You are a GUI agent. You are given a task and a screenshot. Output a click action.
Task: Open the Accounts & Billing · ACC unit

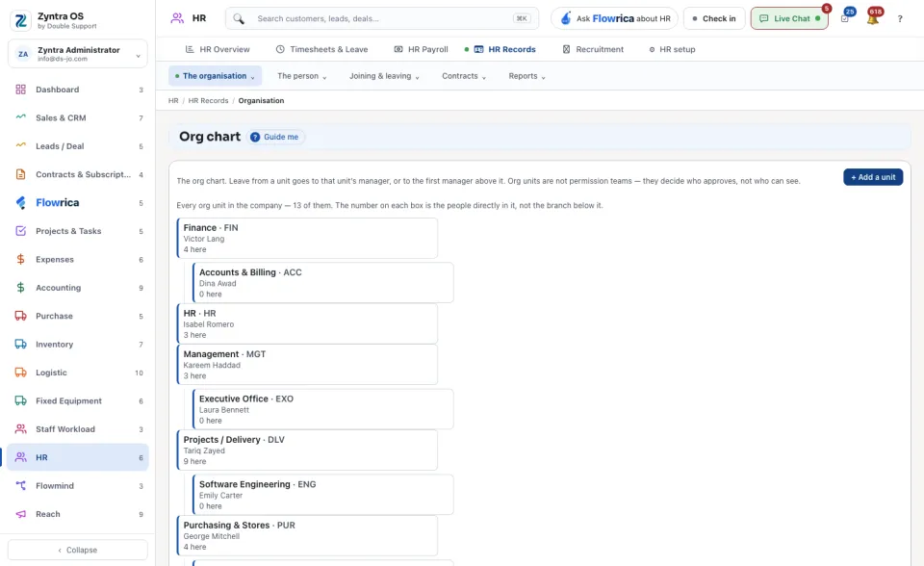pos(323,282)
